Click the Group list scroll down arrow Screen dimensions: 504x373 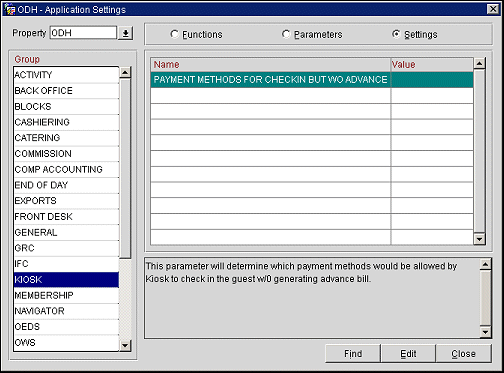(125, 345)
